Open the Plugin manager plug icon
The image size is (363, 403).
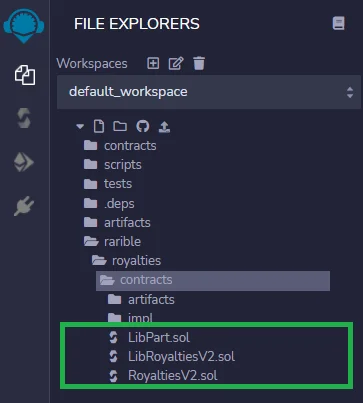(24, 206)
